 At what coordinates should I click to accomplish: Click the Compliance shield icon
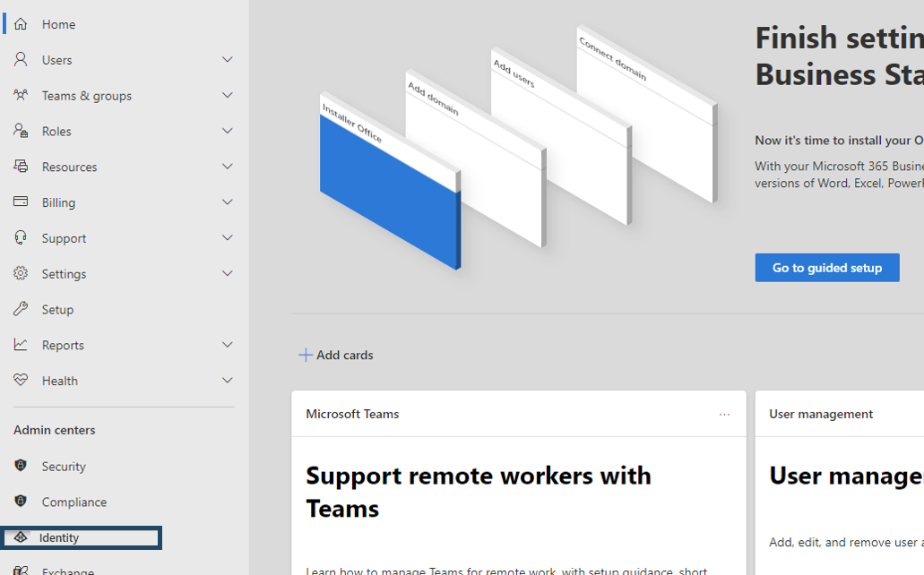coord(21,502)
